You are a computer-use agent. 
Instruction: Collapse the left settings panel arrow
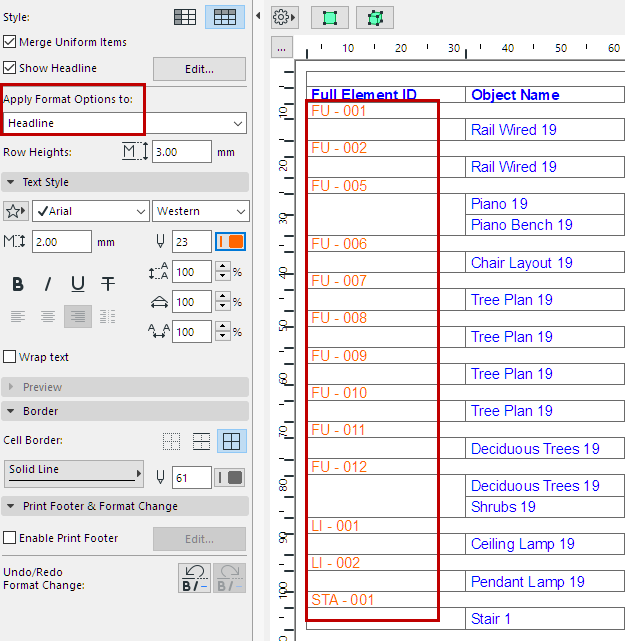[258, 16]
